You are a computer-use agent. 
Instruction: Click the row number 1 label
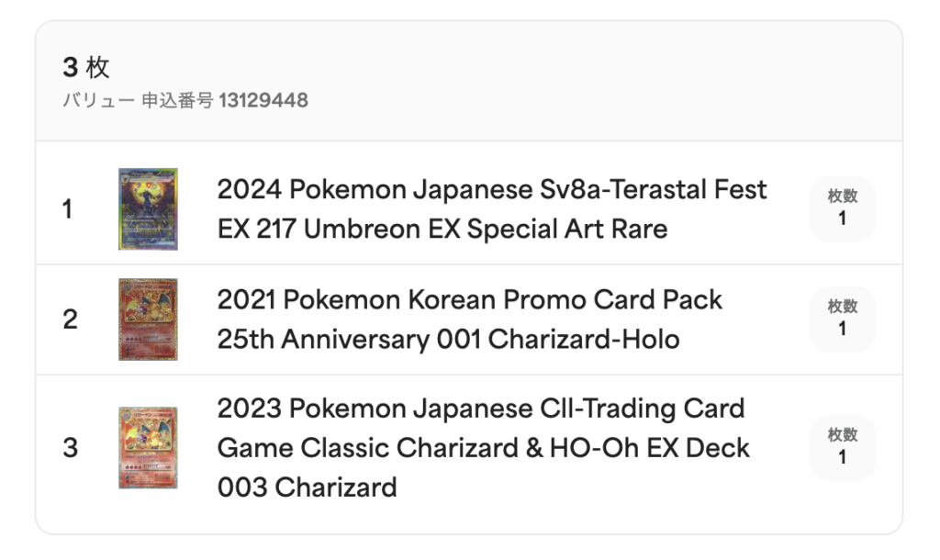68,209
